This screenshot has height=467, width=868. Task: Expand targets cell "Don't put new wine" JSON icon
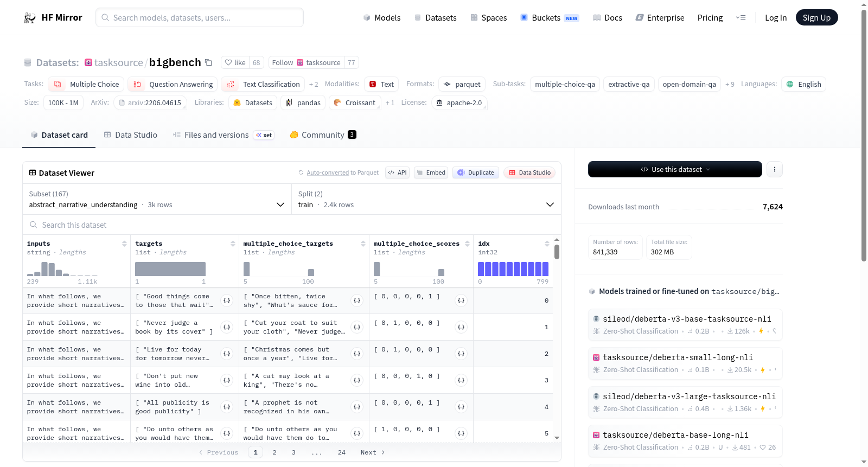(227, 380)
